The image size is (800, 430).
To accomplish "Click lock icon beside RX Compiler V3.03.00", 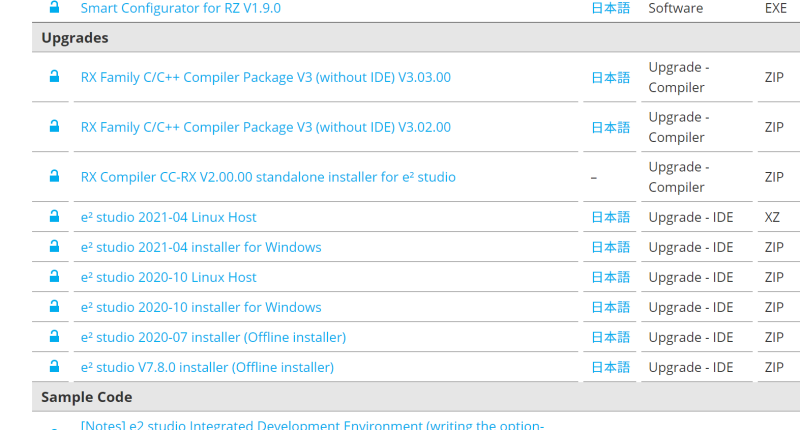I will pos(54,77).
